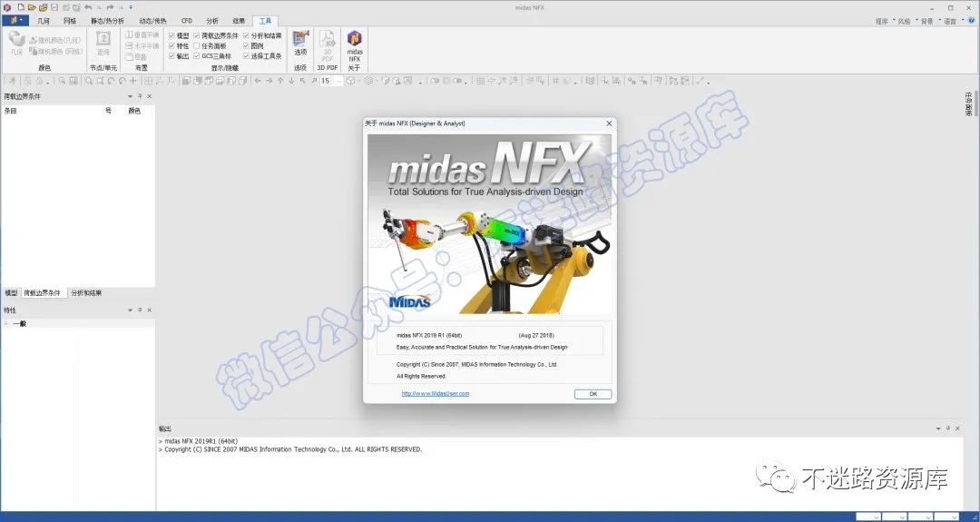Screen dimensions: 980x522
Task: Click the rotate-right arrow in view toolbar
Action: click(269, 81)
